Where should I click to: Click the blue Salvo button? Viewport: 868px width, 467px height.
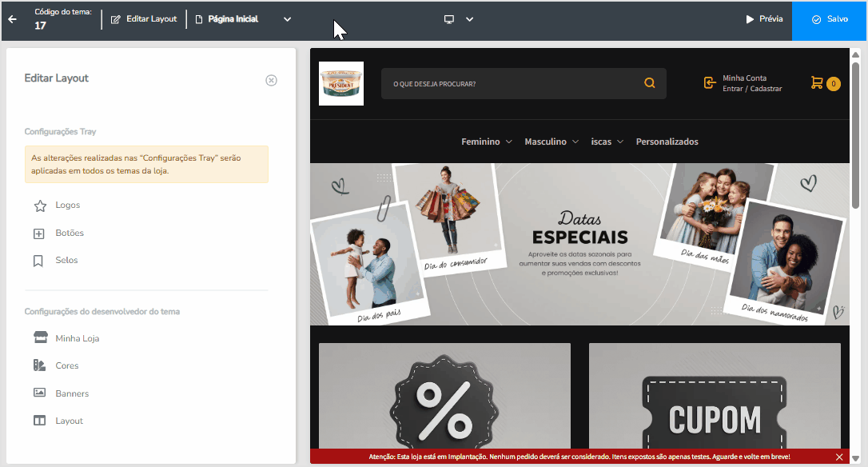click(x=830, y=20)
